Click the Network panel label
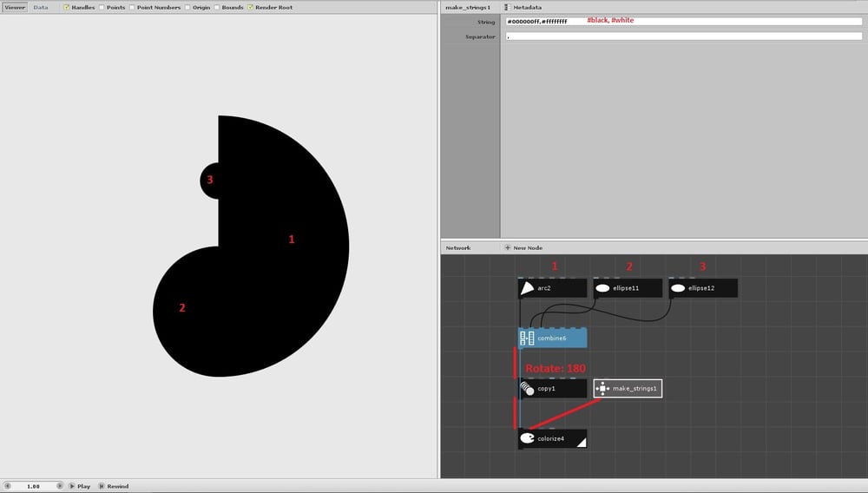Screen dimensions: 868x493 pyautogui.click(x=458, y=248)
